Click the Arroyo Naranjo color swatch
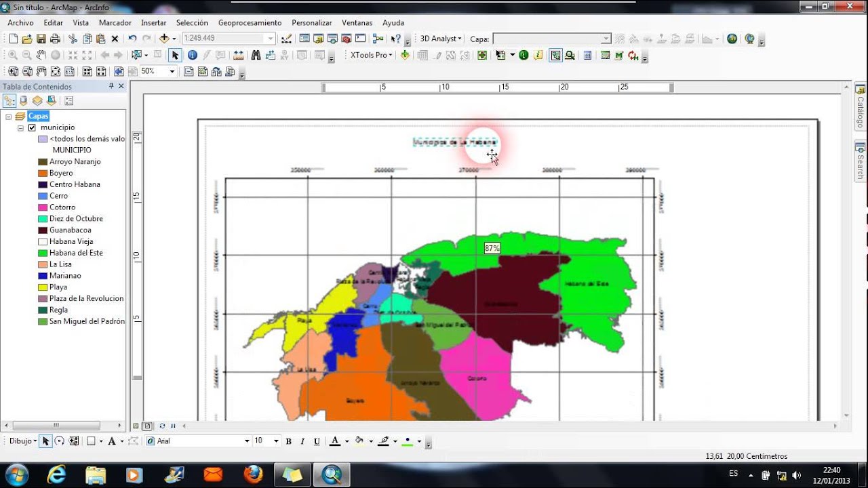The width and height of the screenshot is (868, 488). [43, 162]
